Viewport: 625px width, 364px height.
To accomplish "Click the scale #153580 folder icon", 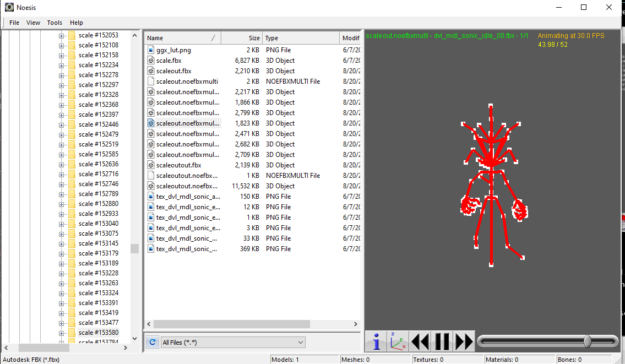I will tap(72, 333).
